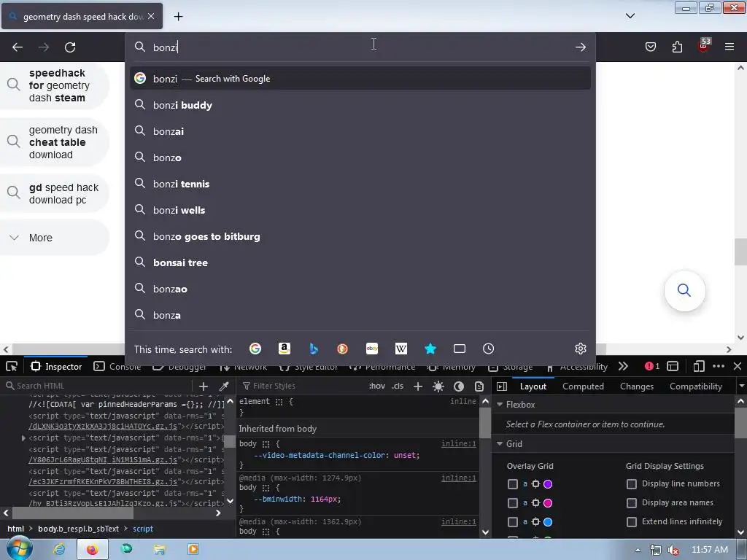Viewport: 747px width, 560px height.
Task: Collapse the Flexbox section
Action: 500,404
